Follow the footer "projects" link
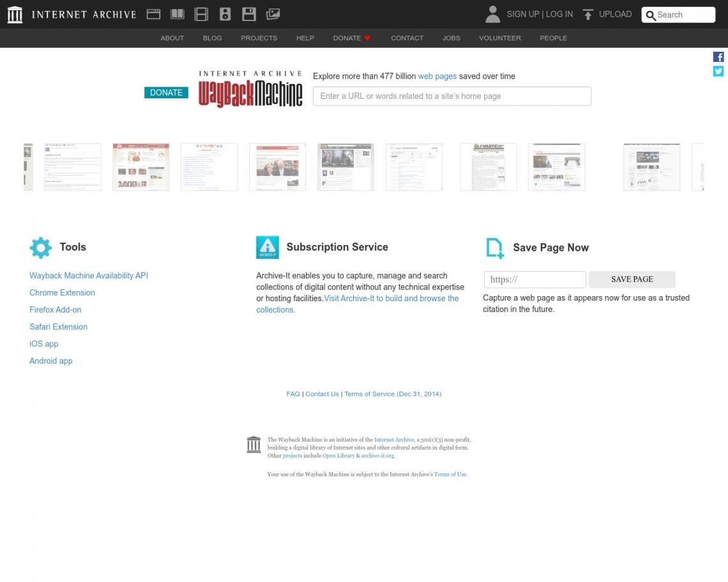The image size is (728, 582). [292, 456]
